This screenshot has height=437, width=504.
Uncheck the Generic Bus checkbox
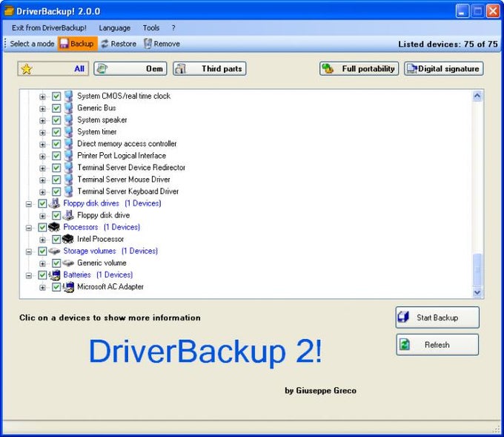(56, 108)
